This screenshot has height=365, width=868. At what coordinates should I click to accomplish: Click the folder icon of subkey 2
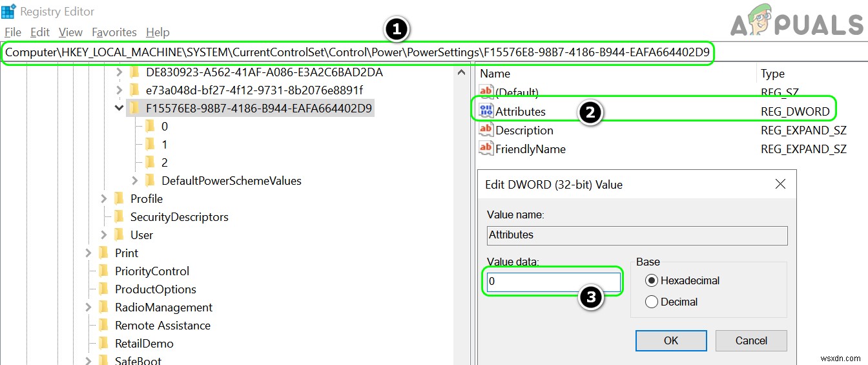[x=150, y=162]
